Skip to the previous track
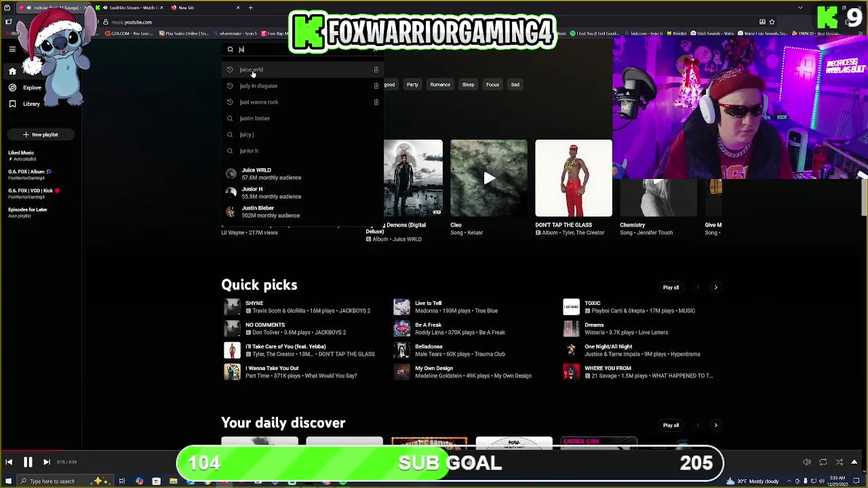The image size is (868, 488). (9, 462)
